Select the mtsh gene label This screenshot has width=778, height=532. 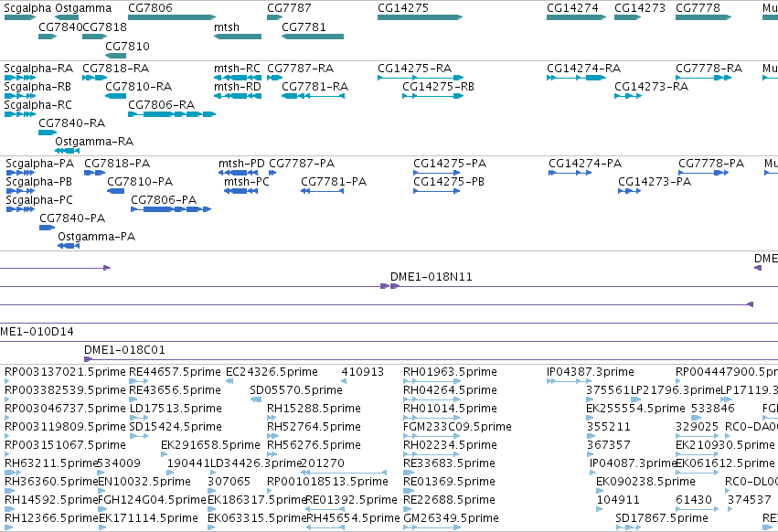[226, 27]
